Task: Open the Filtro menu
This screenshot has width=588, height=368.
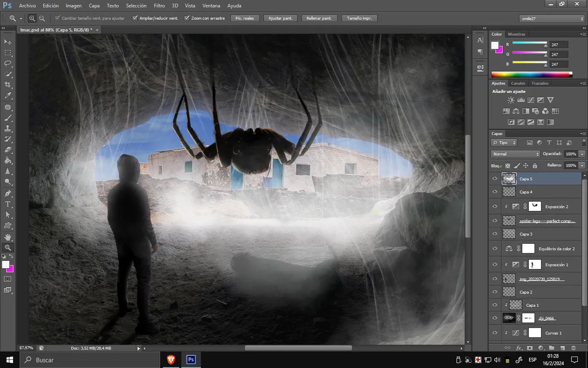Action: pos(159,6)
